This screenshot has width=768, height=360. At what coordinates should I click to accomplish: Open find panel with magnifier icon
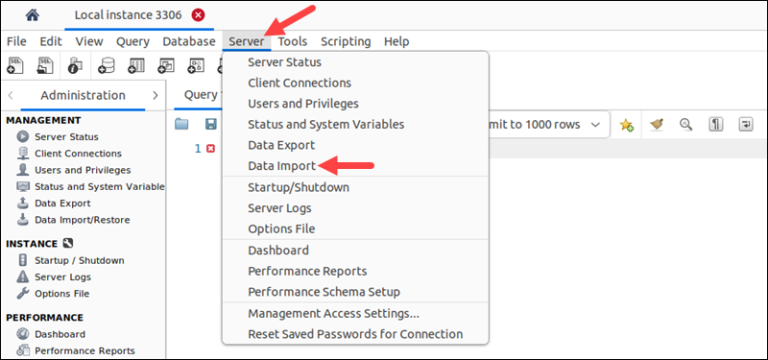tap(686, 125)
